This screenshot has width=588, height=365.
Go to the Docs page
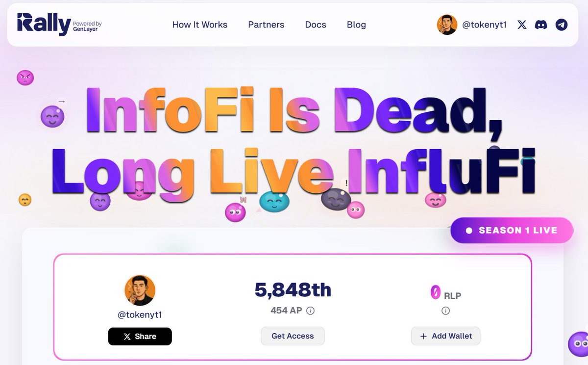[316, 25]
